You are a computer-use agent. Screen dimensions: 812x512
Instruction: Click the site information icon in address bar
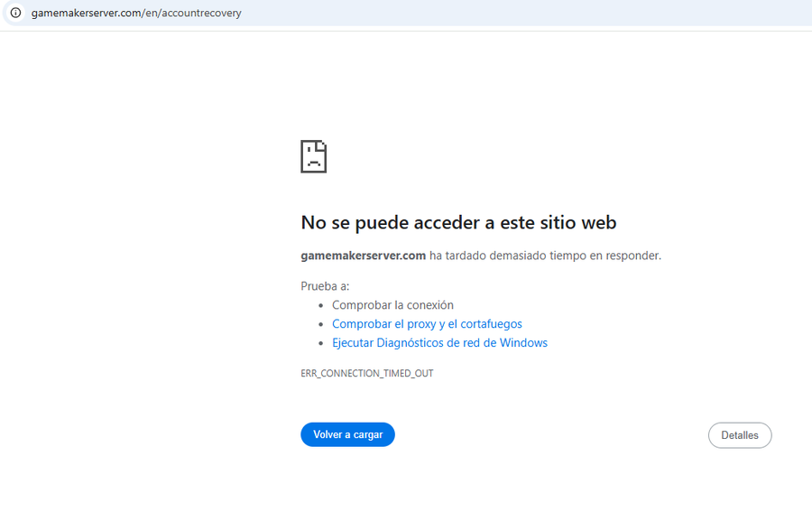(16, 13)
